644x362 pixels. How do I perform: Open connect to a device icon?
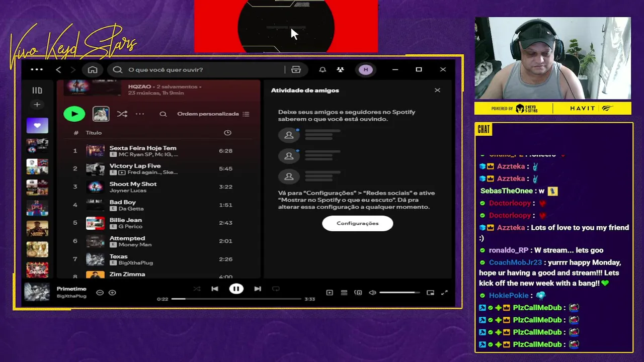(x=358, y=293)
